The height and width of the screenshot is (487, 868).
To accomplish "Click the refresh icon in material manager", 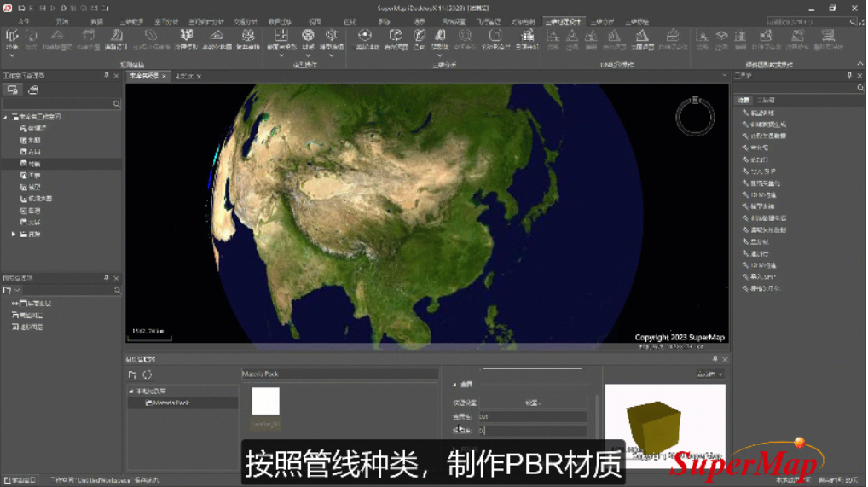I will [148, 374].
